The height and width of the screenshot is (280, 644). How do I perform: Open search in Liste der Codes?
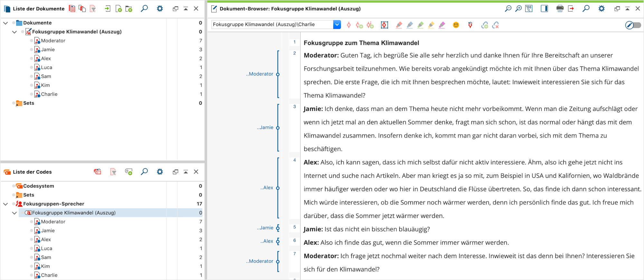[x=144, y=171]
